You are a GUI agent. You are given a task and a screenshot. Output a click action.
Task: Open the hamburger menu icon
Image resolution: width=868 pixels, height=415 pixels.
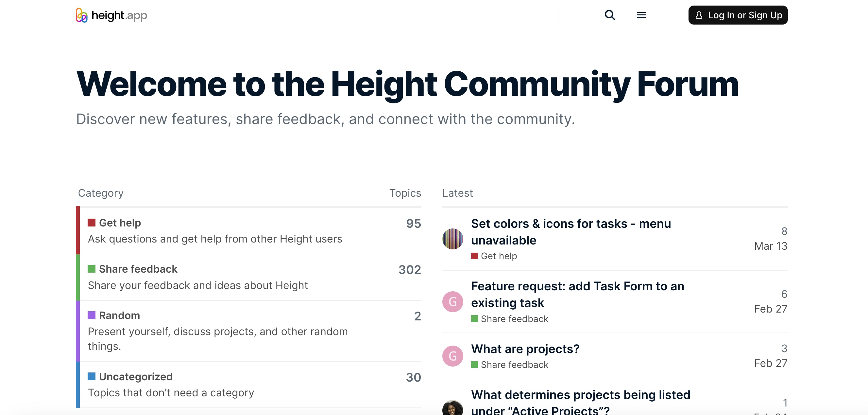point(641,15)
